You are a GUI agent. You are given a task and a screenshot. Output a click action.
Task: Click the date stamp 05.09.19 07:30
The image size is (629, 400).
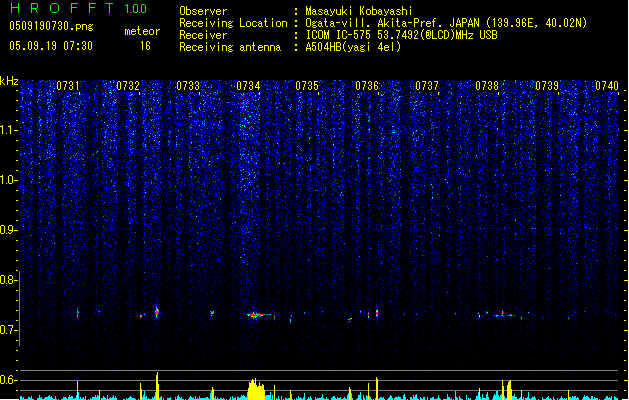(51, 46)
